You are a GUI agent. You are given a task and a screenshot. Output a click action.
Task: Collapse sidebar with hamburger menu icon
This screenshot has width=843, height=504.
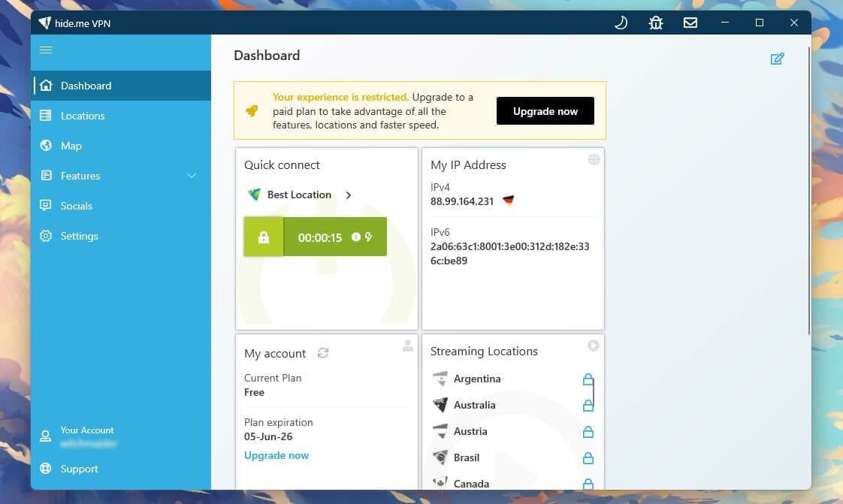(47, 50)
